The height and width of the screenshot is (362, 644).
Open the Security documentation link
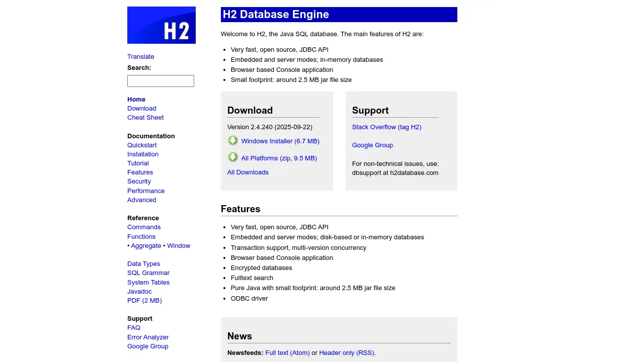[139, 182]
